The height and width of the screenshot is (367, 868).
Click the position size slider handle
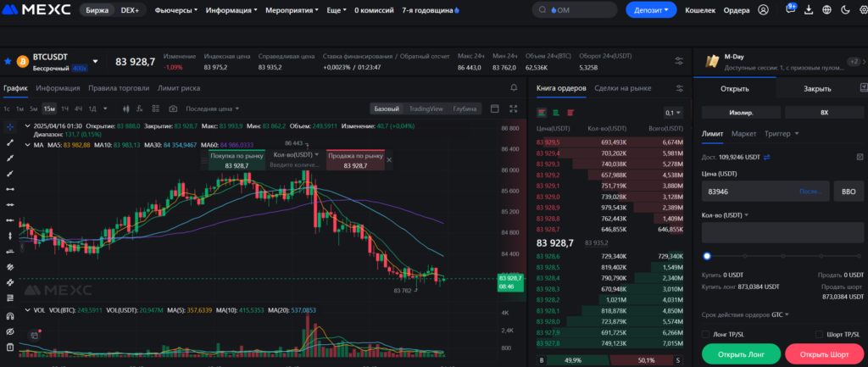(x=707, y=256)
